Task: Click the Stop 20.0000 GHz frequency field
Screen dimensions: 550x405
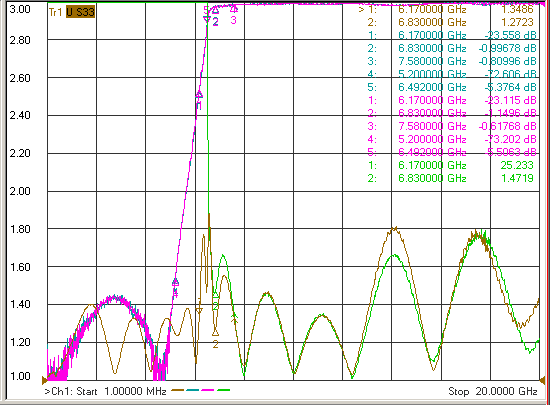Action: [492, 391]
